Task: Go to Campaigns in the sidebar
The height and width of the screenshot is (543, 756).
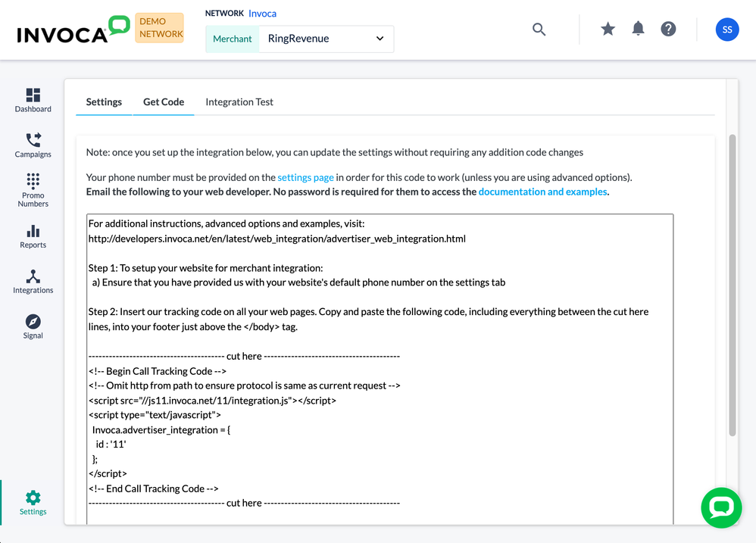Action: [x=33, y=145]
